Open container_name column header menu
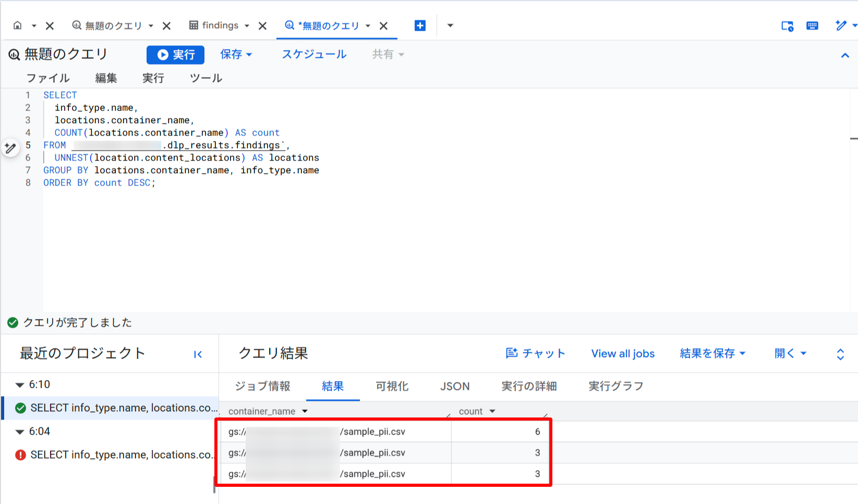Image resolution: width=858 pixels, height=504 pixels. (x=305, y=412)
